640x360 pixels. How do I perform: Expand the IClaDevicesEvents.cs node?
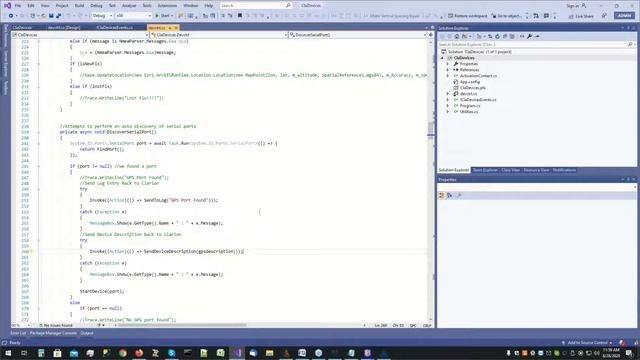[447, 100]
